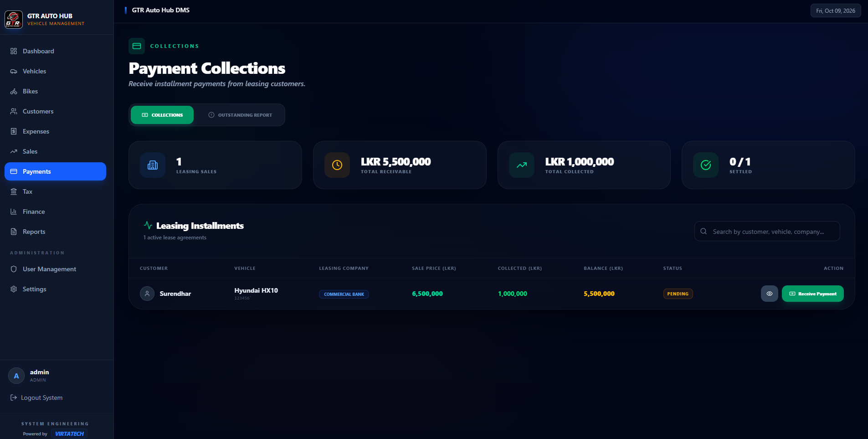Open User Management under Administration
Image resolution: width=868 pixels, height=439 pixels.
point(55,269)
